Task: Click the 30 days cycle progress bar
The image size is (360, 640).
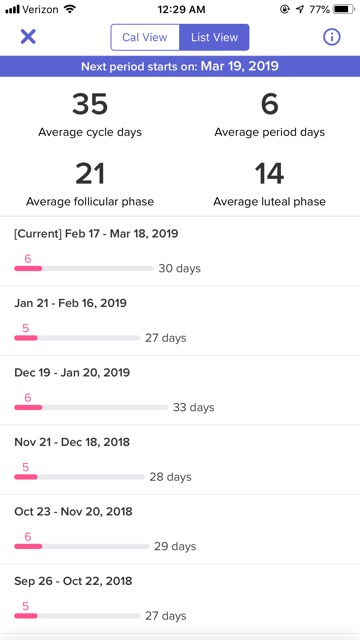Action: click(x=84, y=268)
